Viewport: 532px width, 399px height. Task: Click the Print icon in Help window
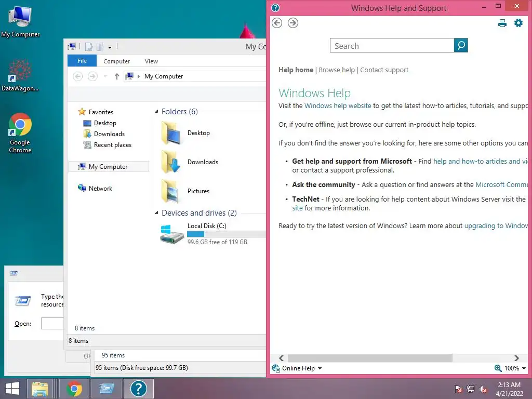pyautogui.click(x=502, y=23)
